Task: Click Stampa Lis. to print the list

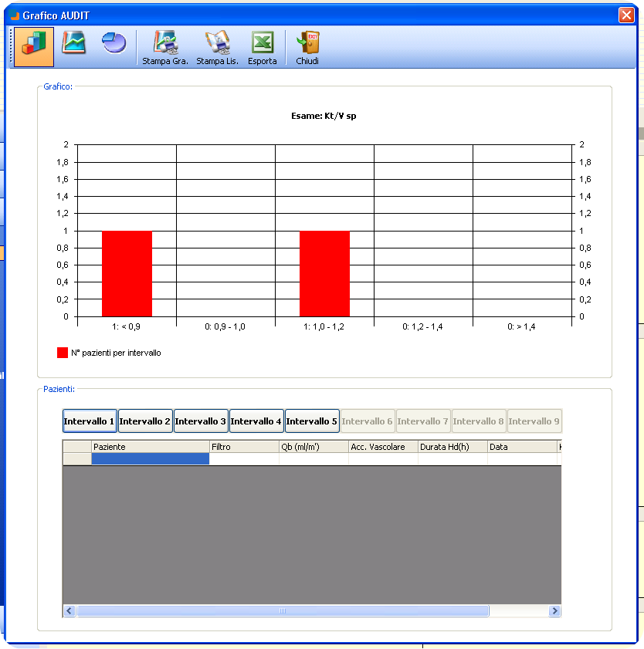Action: click(x=217, y=48)
